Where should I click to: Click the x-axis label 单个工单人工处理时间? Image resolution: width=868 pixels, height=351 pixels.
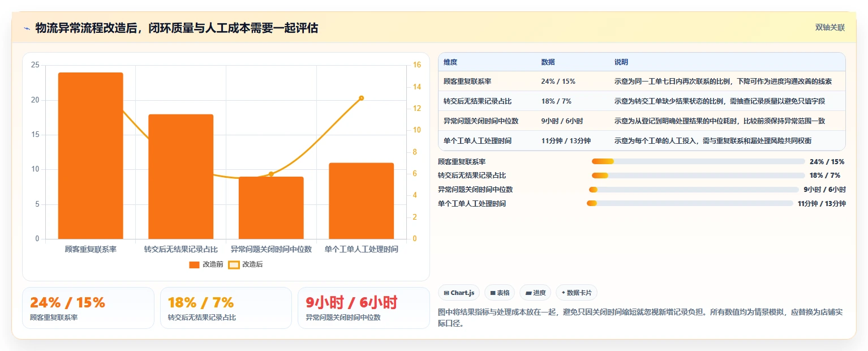(361, 249)
